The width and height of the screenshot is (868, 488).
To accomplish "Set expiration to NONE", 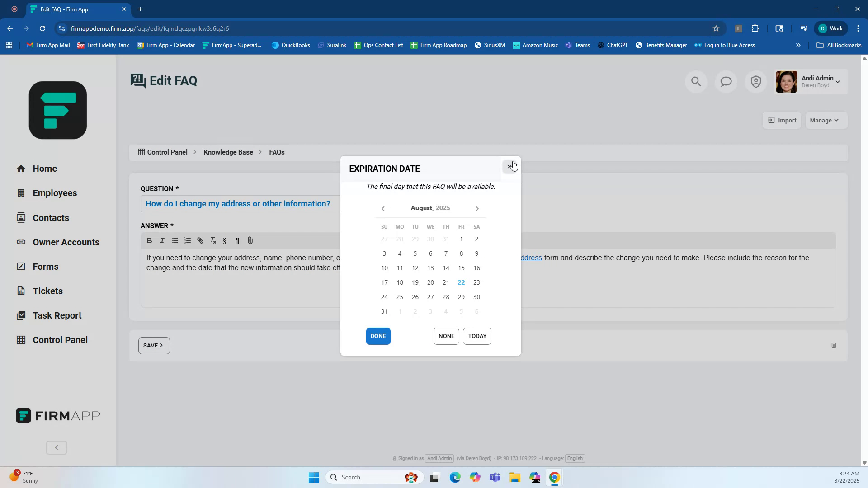I will pos(446,336).
